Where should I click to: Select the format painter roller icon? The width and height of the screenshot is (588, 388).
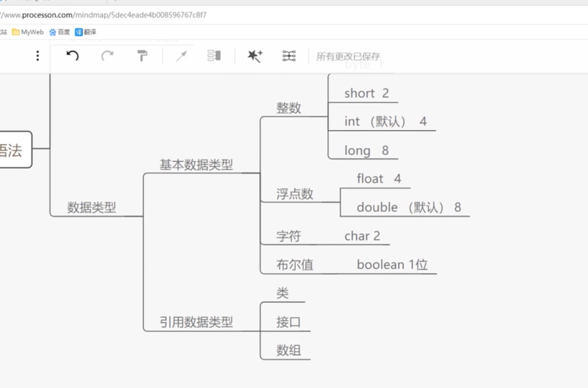click(142, 56)
